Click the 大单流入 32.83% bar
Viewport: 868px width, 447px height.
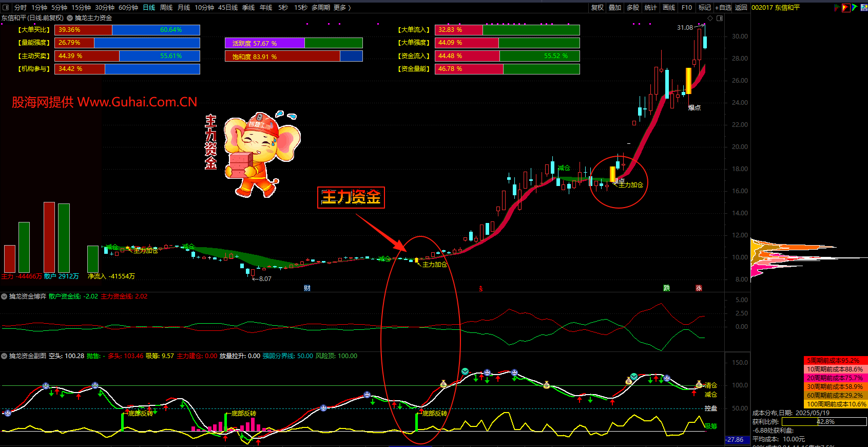(507, 30)
